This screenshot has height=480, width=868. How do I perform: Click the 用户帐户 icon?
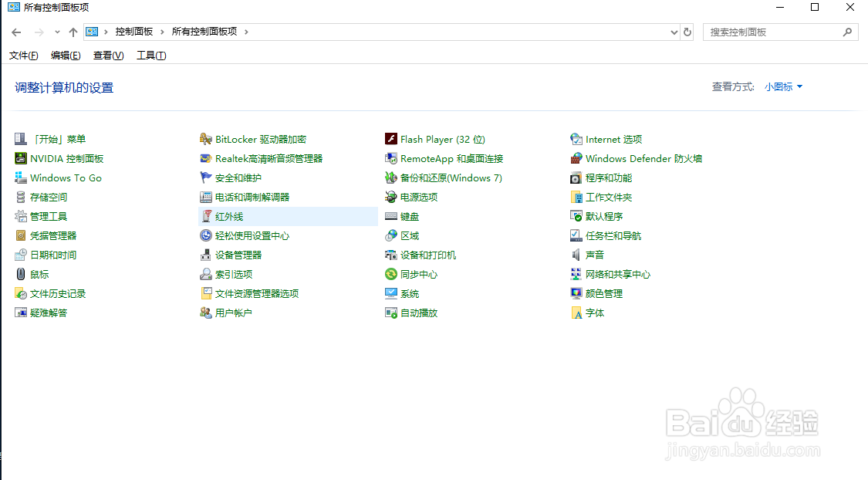(206, 313)
